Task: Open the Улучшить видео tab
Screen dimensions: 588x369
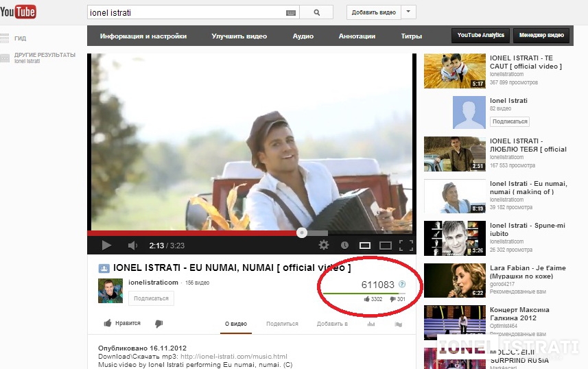Action: [x=239, y=36]
